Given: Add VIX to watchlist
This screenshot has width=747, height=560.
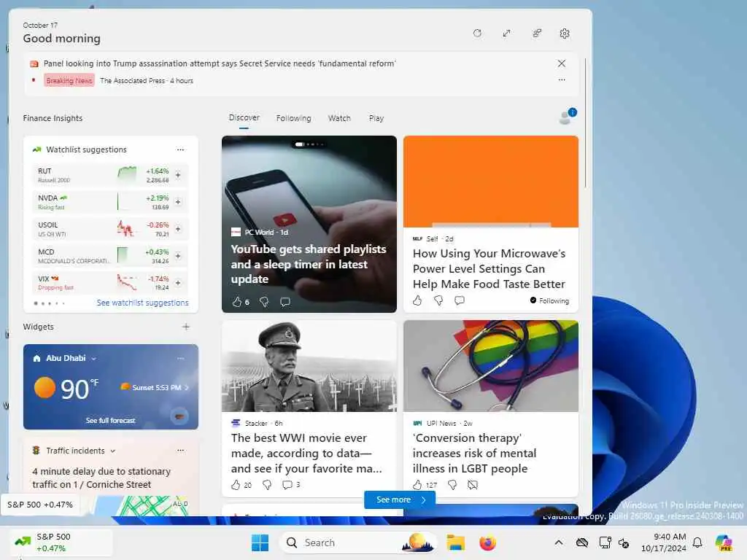Looking at the screenshot, I should pyautogui.click(x=178, y=283).
